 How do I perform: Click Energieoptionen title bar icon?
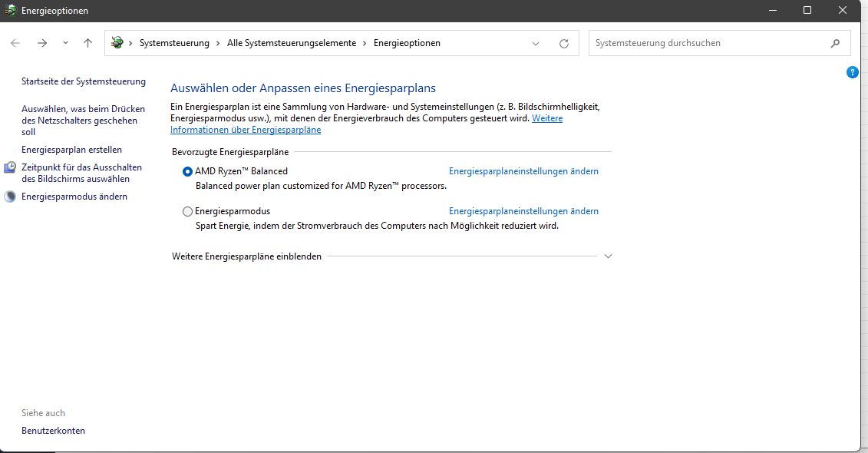click(x=11, y=10)
